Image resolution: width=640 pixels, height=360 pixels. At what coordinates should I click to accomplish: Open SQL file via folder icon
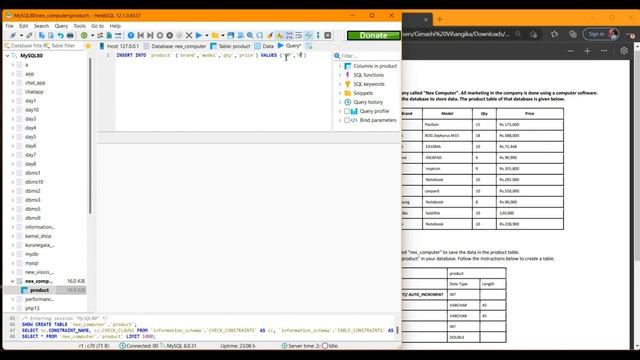[x=215, y=36]
